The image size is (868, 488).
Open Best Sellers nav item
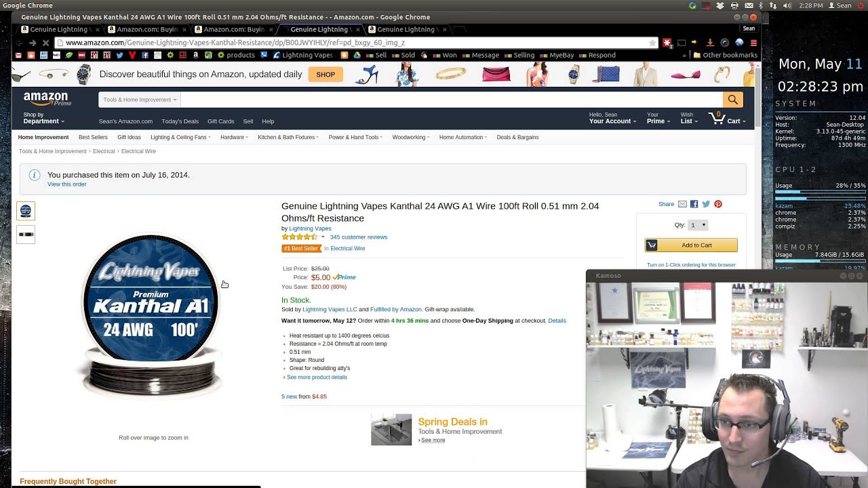point(93,138)
